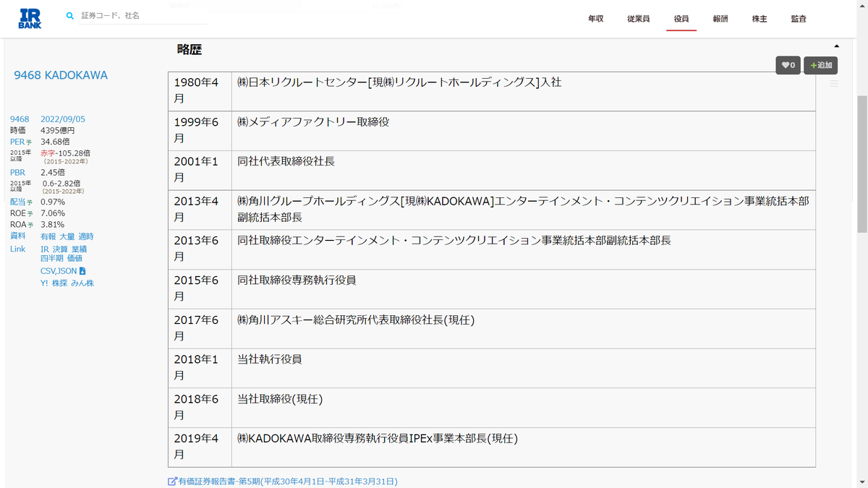The height and width of the screenshot is (488, 868).
Task: Open the 株探 link
Action: pos(59,283)
